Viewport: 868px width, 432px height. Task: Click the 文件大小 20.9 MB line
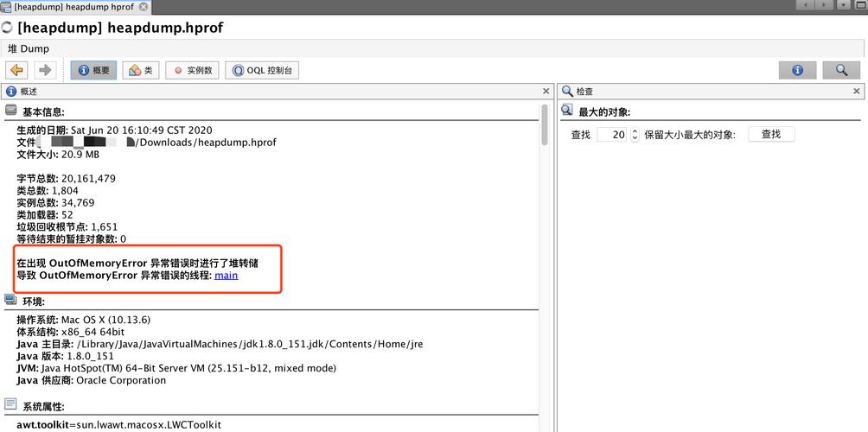pyautogui.click(x=58, y=155)
